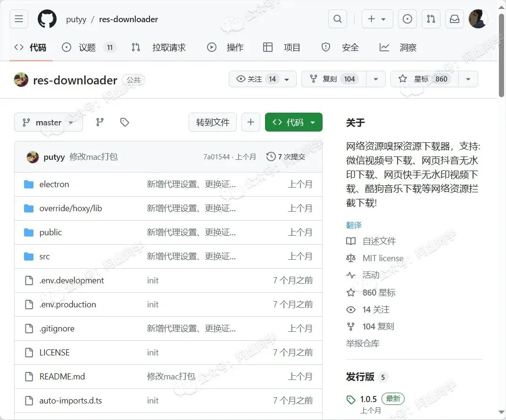Viewport: 506px width, 420px height.
Task: Click the 转到文件 button
Action: tap(213, 122)
